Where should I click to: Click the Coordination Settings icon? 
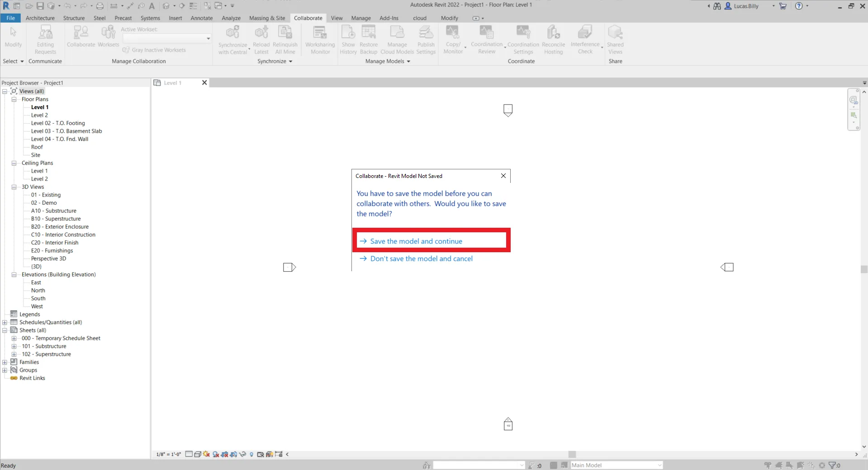tap(523, 33)
